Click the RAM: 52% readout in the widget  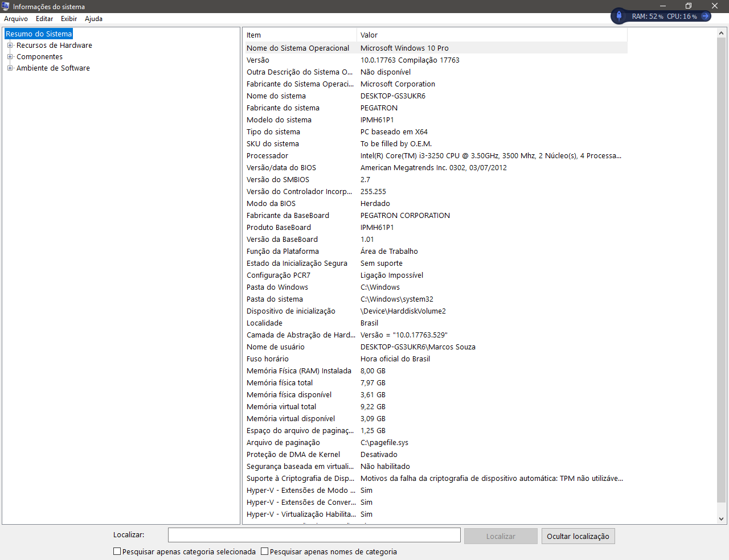coord(648,17)
